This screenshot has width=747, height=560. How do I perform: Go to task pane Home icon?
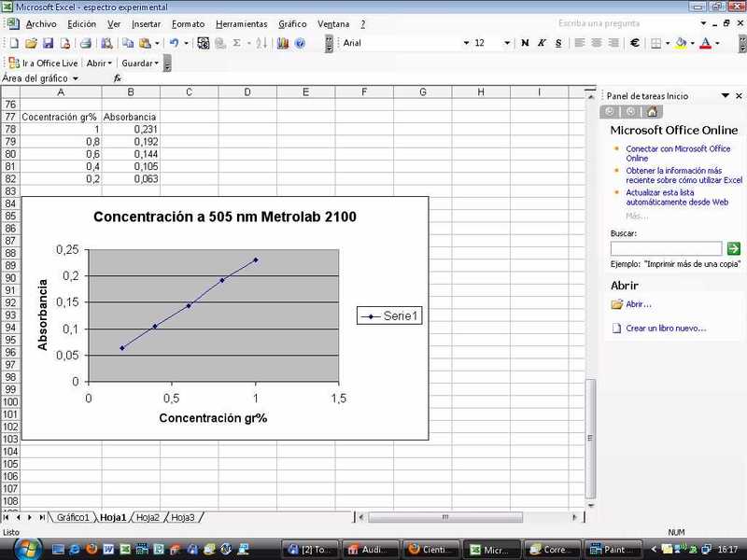pyautogui.click(x=653, y=112)
